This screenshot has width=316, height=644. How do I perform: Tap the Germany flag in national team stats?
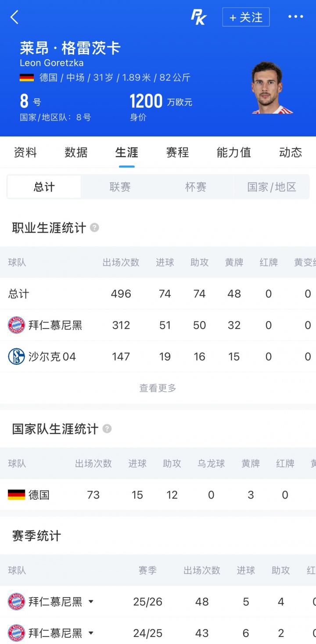tap(17, 495)
